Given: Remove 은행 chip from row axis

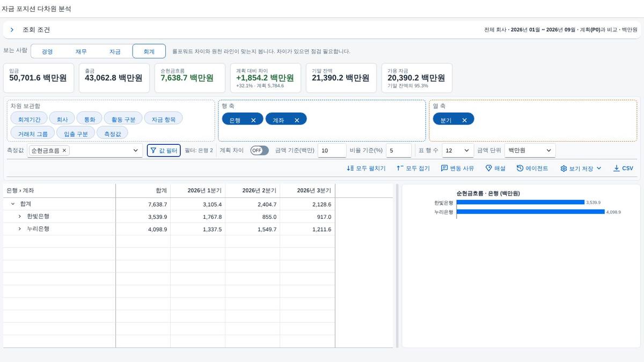Looking at the screenshot, I should [253, 120].
